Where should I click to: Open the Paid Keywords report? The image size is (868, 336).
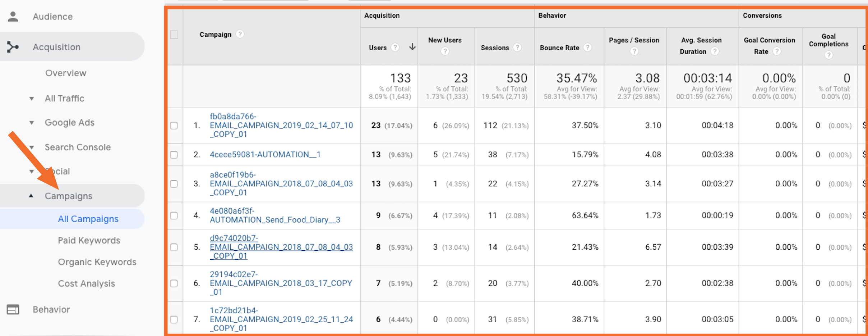tap(89, 240)
